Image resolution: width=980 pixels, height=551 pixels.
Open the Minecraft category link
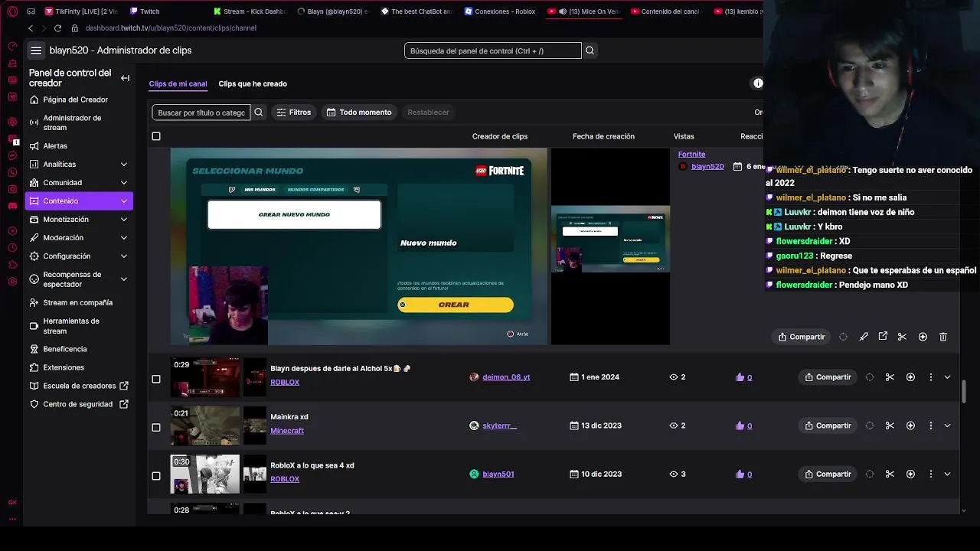pyautogui.click(x=287, y=431)
